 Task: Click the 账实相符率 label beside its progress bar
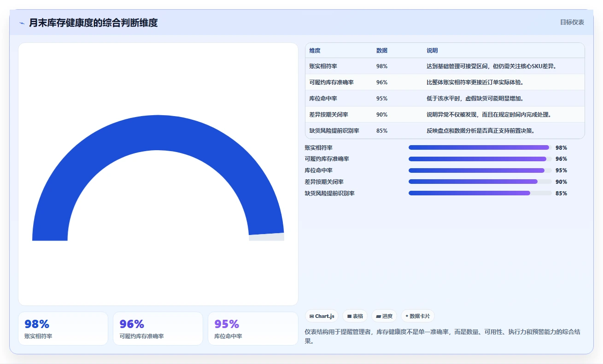click(318, 148)
